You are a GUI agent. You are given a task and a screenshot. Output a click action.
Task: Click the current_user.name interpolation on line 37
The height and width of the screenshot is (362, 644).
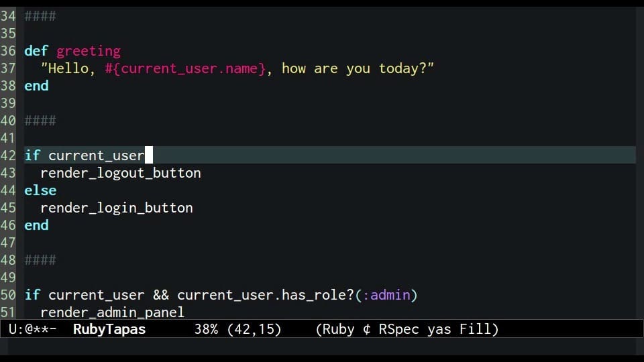(x=185, y=68)
